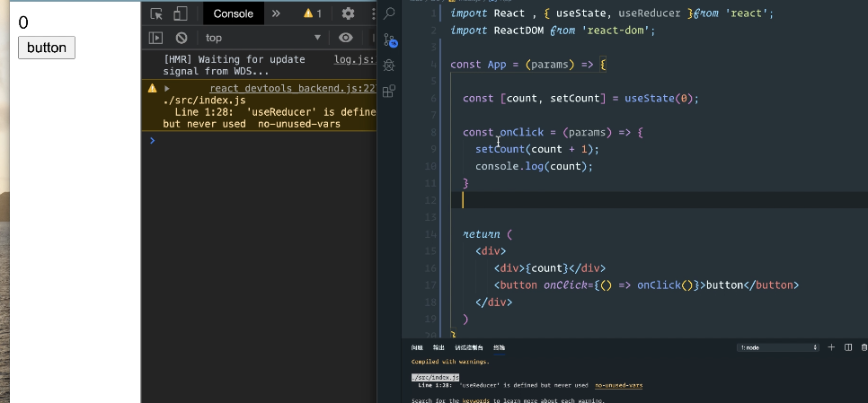Click 'setCount(count + 1);' on line 9
The width and height of the screenshot is (868, 403).
tap(537, 149)
